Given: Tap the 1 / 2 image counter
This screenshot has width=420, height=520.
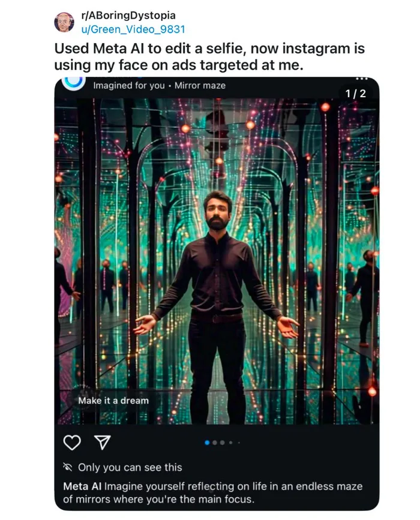Looking at the screenshot, I should pos(356,94).
